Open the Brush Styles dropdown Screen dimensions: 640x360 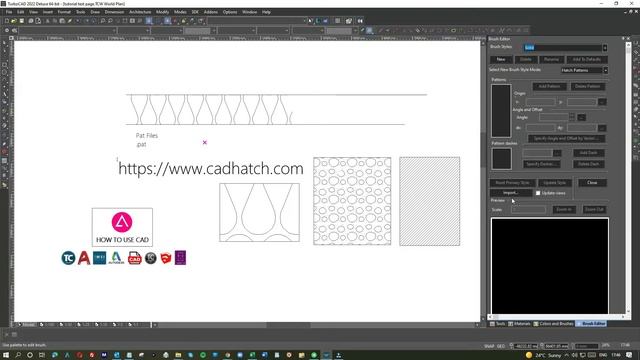click(x=605, y=48)
